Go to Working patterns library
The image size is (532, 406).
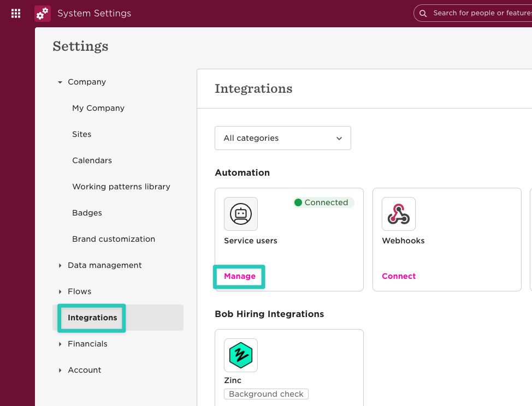[121, 187]
